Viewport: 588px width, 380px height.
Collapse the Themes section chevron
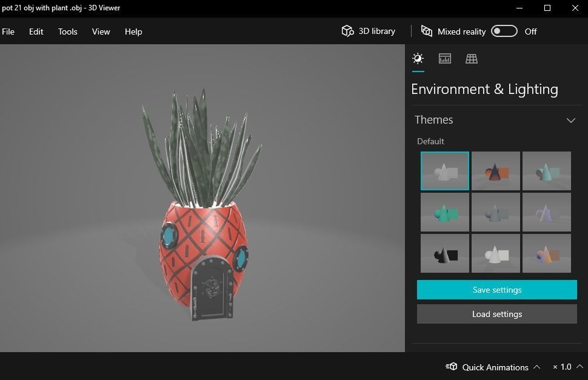571,120
